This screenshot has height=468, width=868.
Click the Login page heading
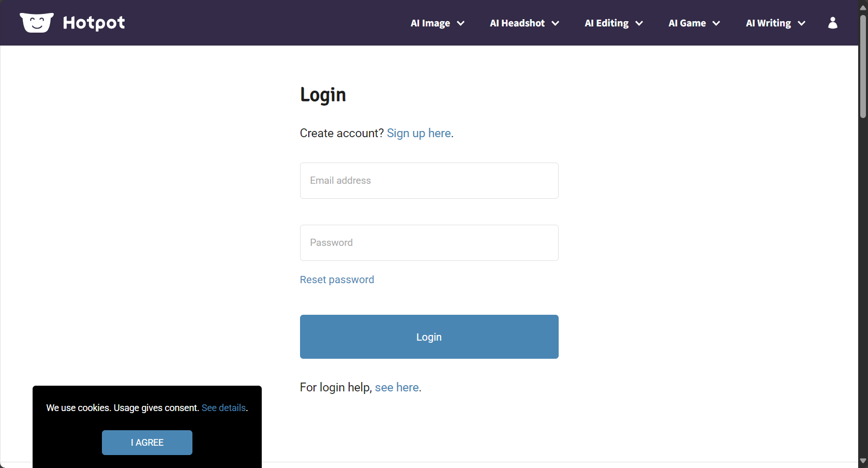[x=323, y=95]
